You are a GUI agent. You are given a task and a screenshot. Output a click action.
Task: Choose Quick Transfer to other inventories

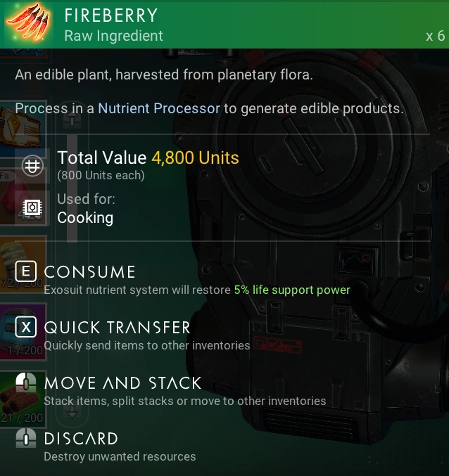118,328
